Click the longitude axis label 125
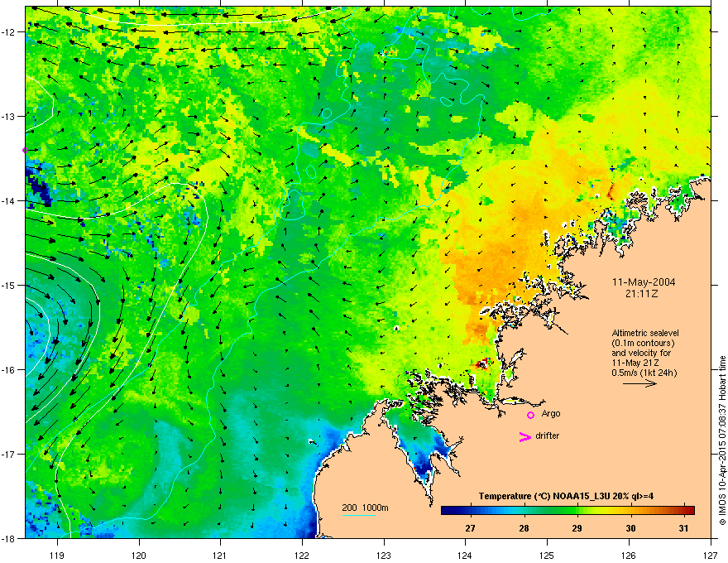 tap(547, 555)
